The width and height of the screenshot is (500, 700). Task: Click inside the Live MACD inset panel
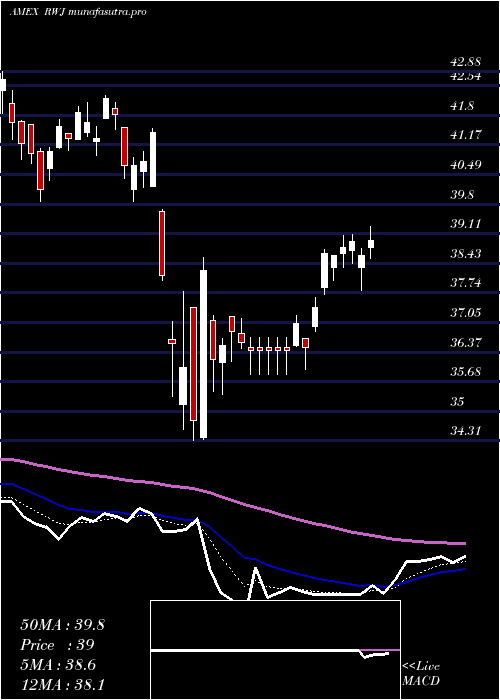[275, 650]
